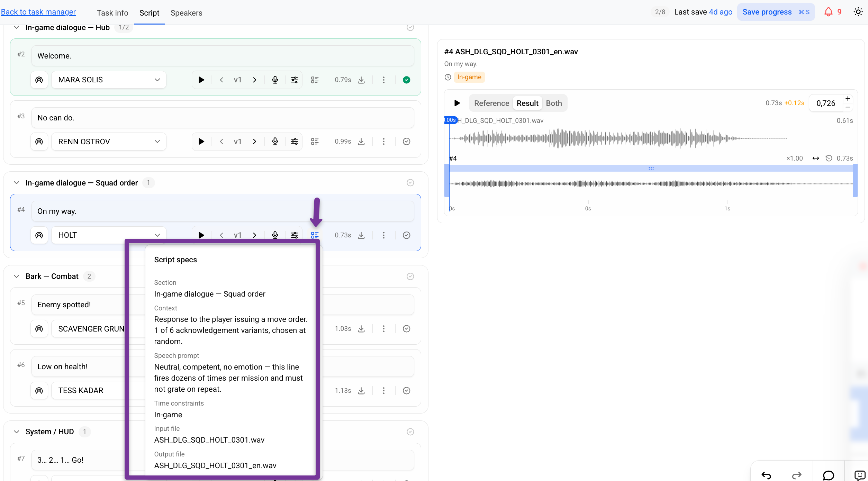This screenshot has width=868, height=481.
Task: Switch to Speakers tab
Action: 186,13
